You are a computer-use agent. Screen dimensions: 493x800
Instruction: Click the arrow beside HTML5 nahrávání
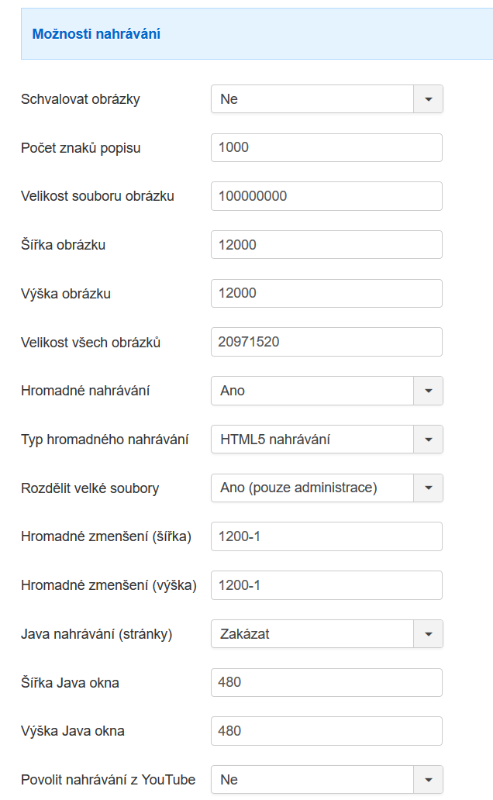click(x=428, y=439)
